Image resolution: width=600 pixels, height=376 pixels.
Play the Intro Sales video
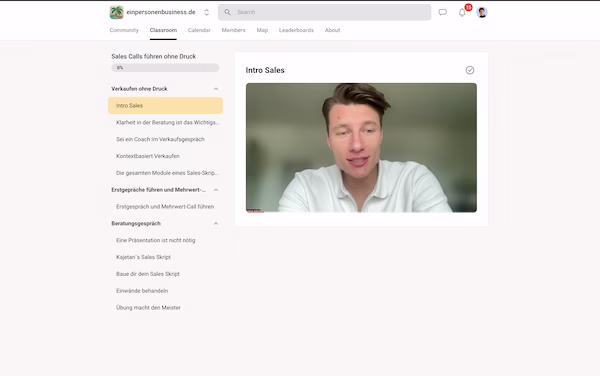361,148
